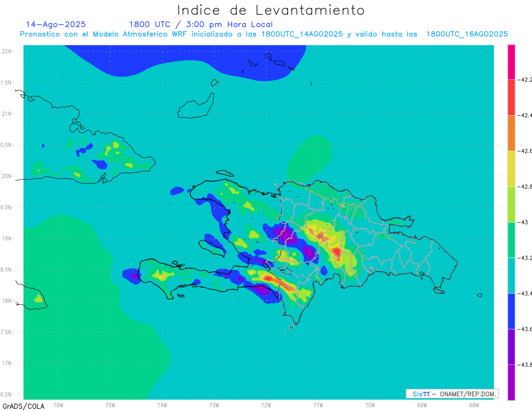Click the 'SisTT - ONAMET/REP.DOM.' credit box
Screen dimensions: 532x411
[452, 394]
